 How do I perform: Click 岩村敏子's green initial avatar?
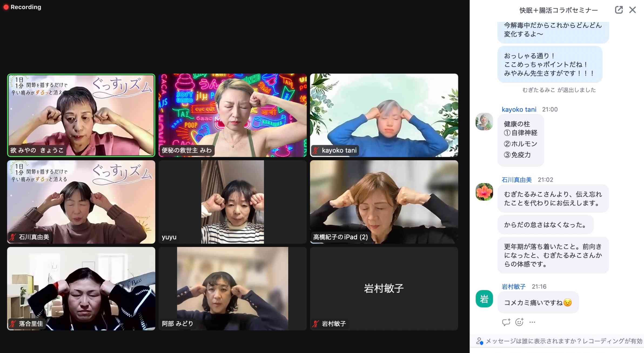(484, 299)
